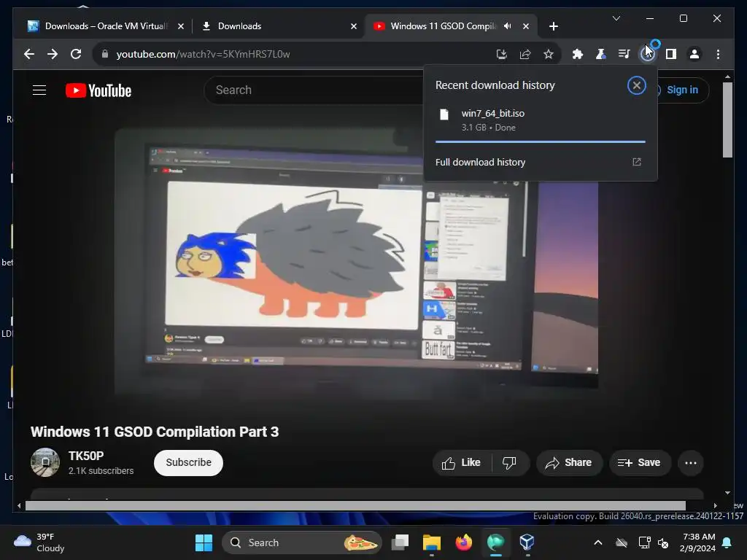Open the Chrome profile icon
The width and height of the screenshot is (747, 560).
point(694,54)
